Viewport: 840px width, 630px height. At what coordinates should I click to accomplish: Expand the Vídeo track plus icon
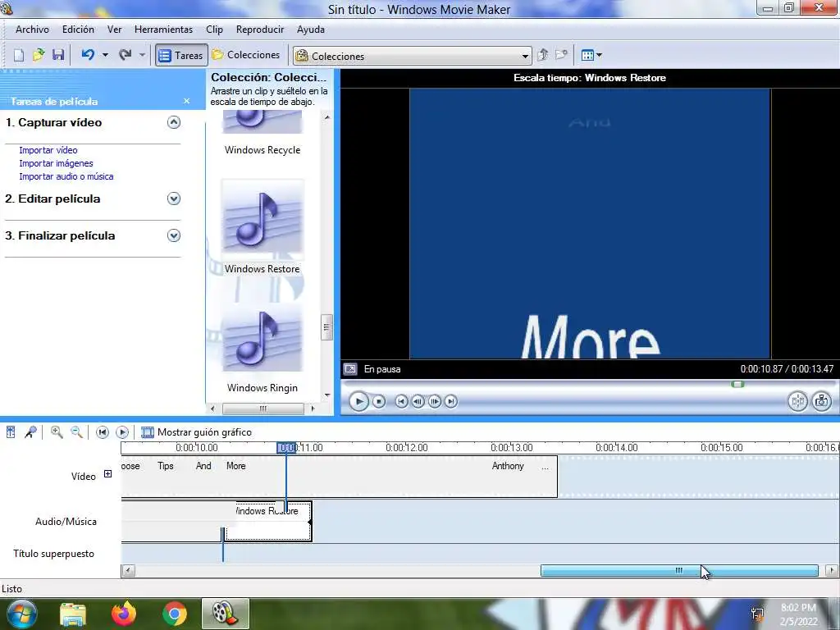[107, 473]
